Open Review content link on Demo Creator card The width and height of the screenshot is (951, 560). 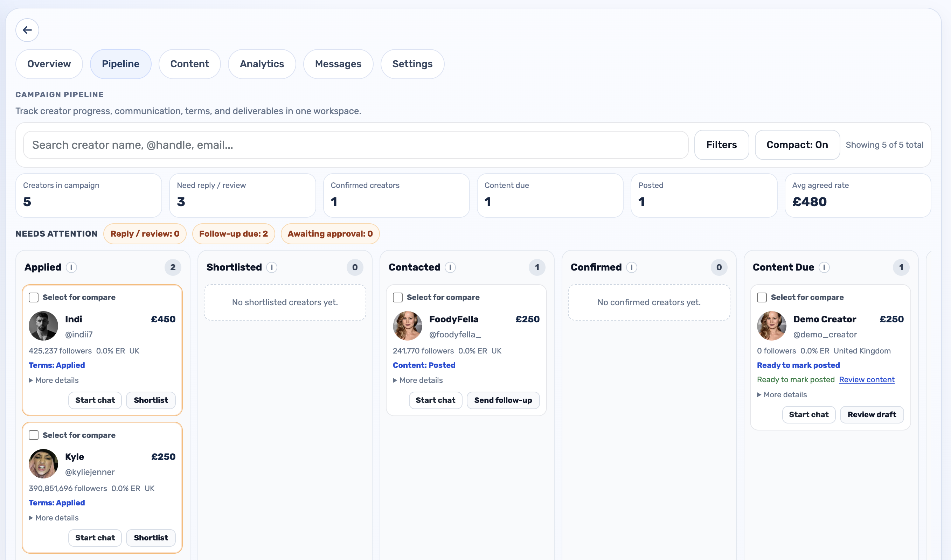click(866, 380)
